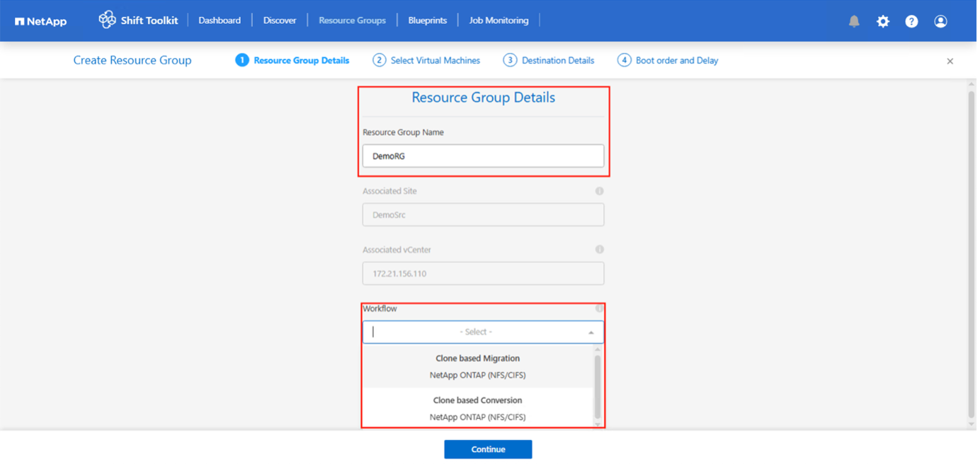Viewport: 980px width, 467px height.
Task: Click the Shift Toolkit logo icon
Action: (107, 20)
